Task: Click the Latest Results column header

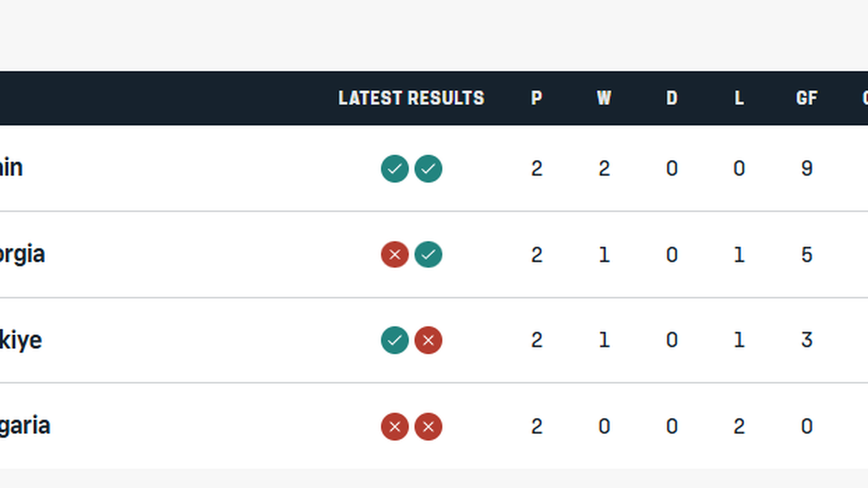Action: (411, 98)
